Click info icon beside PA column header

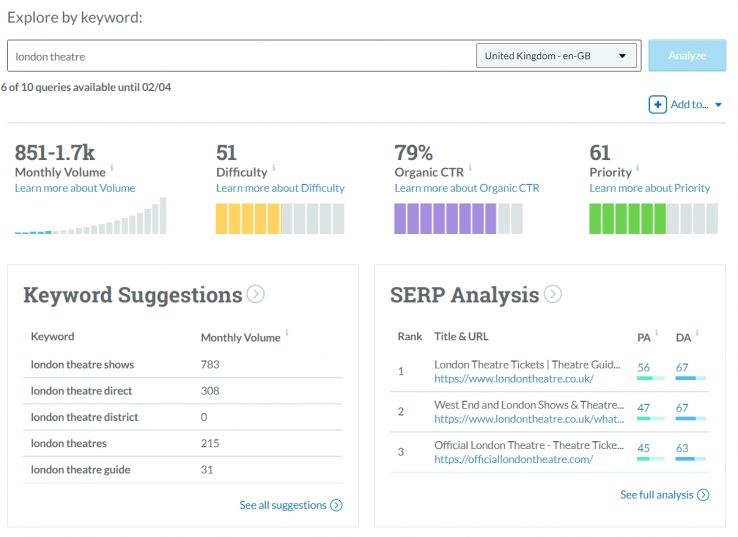657,332
